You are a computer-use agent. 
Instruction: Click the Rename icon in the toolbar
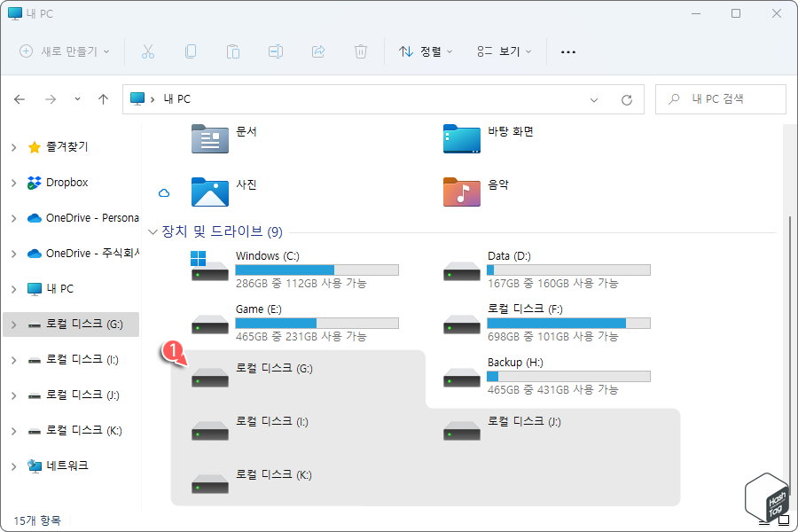(x=276, y=51)
